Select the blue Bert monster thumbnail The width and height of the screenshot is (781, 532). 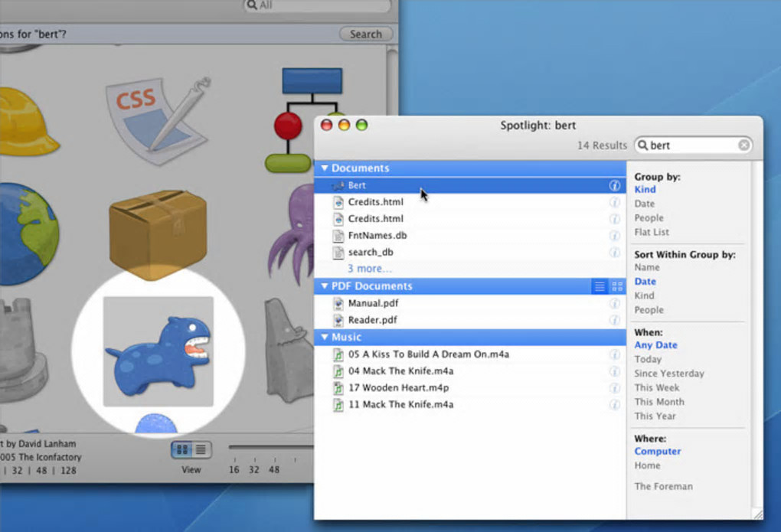[x=158, y=351]
